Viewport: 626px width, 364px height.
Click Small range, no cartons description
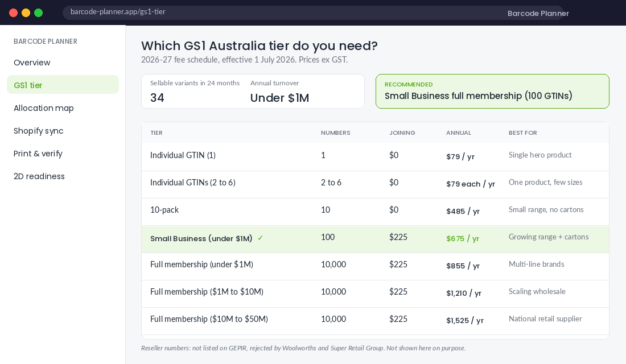(546, 209)
